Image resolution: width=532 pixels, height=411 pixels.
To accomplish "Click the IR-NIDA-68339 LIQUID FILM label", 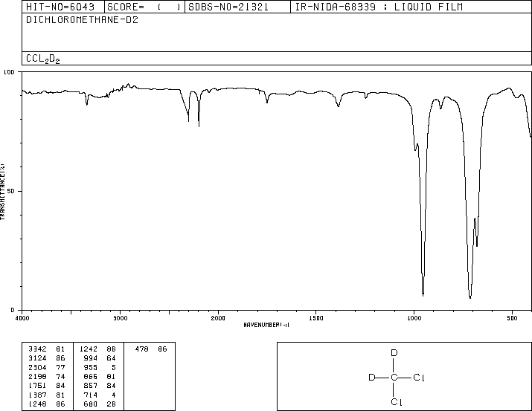I will [379, 7].
